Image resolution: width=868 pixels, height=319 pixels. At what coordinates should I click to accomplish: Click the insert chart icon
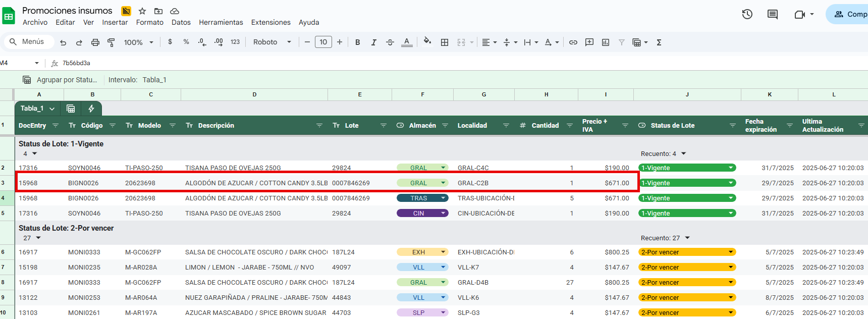(606, 42)
